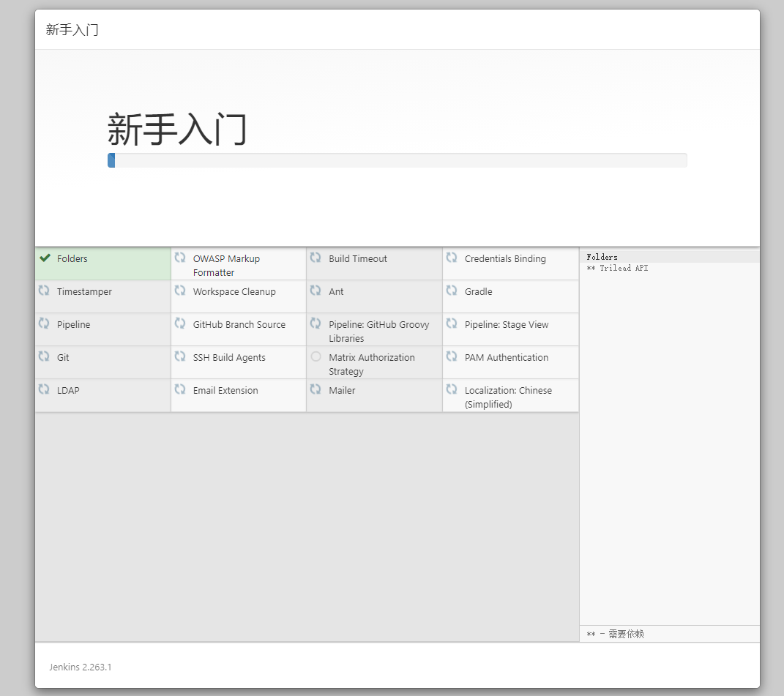The height and width of the screenshot is (696, 784).
Task: Select the Git plugin label
Action: coord(63,357)
